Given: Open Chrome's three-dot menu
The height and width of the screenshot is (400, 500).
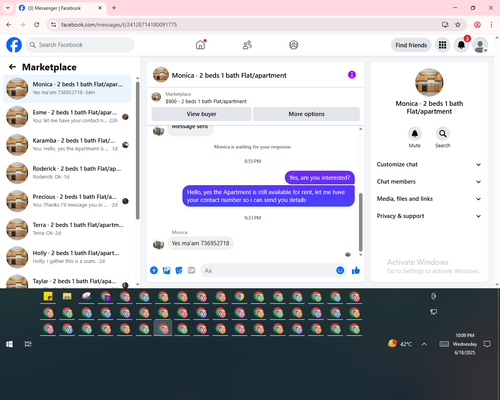Looking at the screenshot, I should coord(491,25).
